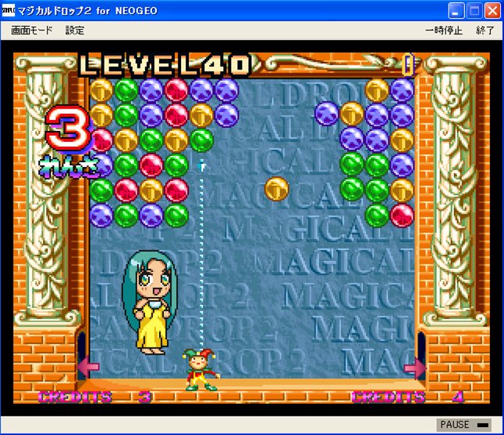Close the Magical Drop 2 window

click(492, 11)
